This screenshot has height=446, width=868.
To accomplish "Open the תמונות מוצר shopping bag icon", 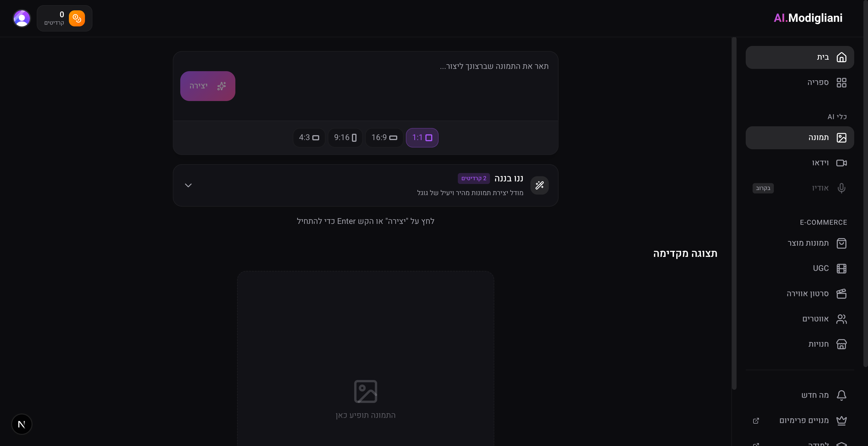I will [x=841, y=243].
